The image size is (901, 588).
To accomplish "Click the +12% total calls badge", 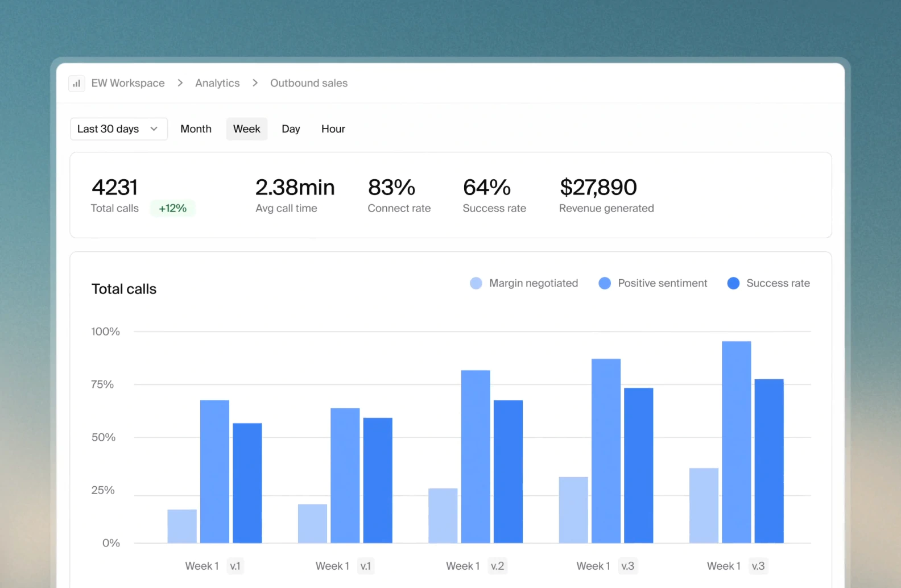I will click(x=173, y=209).
